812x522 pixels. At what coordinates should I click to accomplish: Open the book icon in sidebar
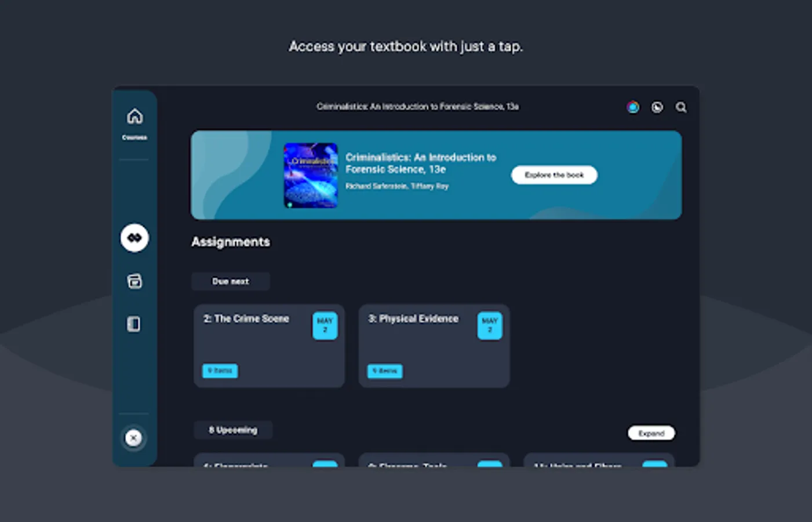click(x=134, y=324)
